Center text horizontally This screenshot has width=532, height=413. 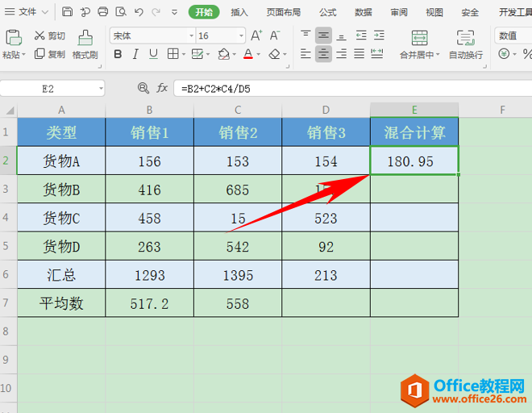pos(323,54)
